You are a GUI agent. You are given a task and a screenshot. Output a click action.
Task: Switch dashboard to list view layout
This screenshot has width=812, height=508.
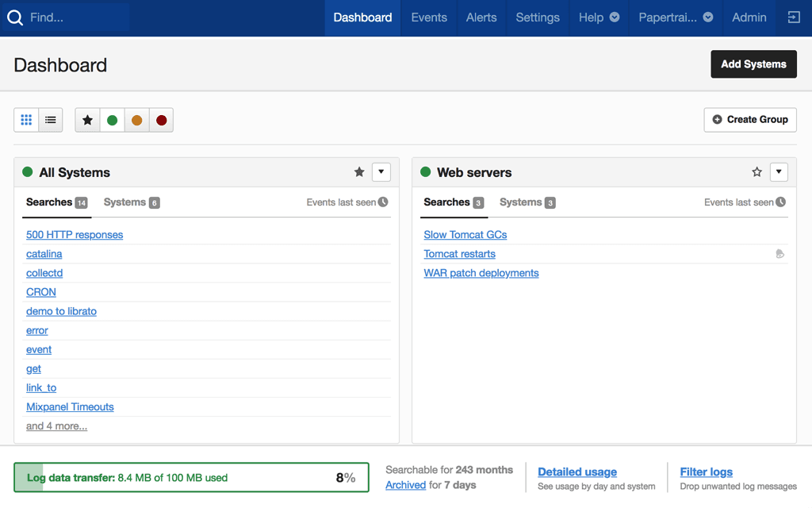[x=50, y=119]
